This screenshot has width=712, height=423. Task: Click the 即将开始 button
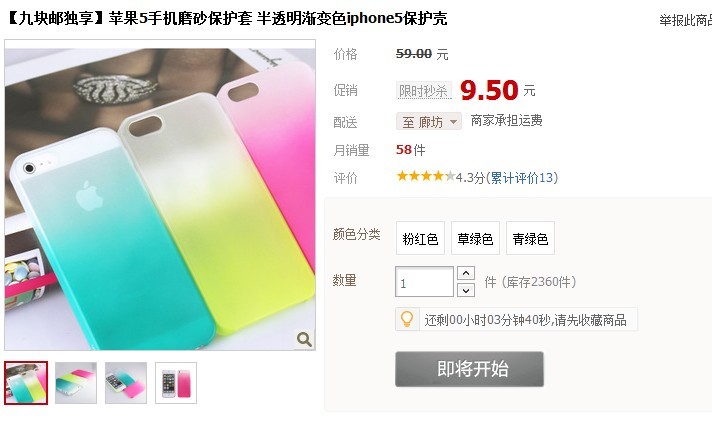tap(469, 369)
